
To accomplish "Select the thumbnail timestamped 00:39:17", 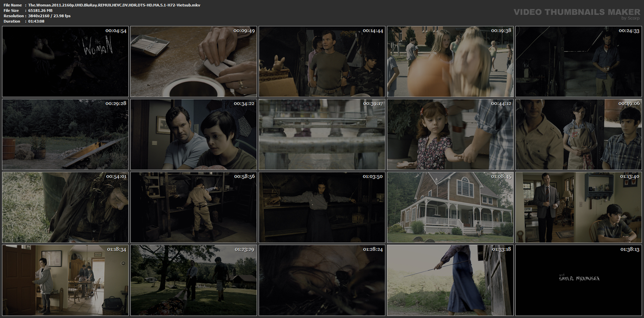I will click(322, 134).
